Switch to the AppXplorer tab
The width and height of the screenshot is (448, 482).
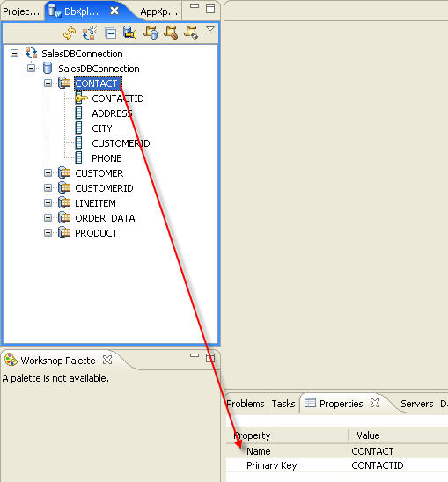pyautogui.click(x=159, y=11)
